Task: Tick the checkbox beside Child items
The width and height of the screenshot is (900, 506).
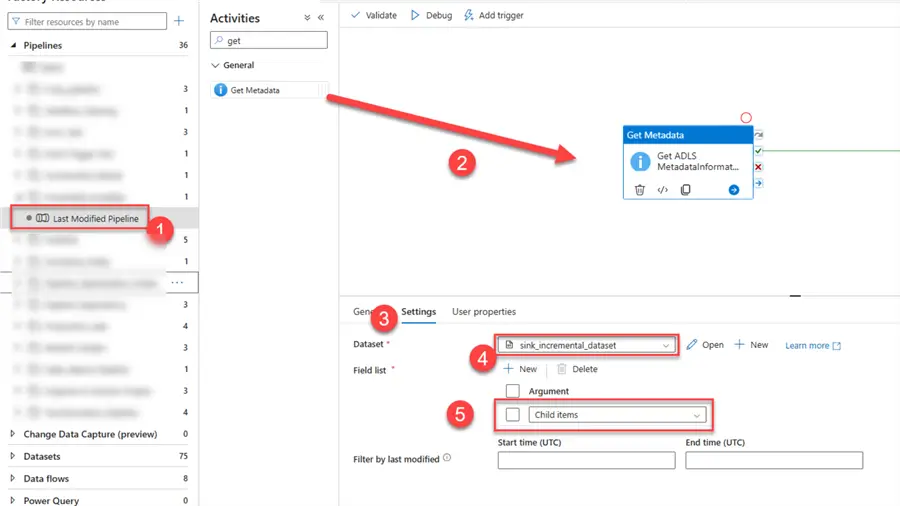Action: [512, 414]
